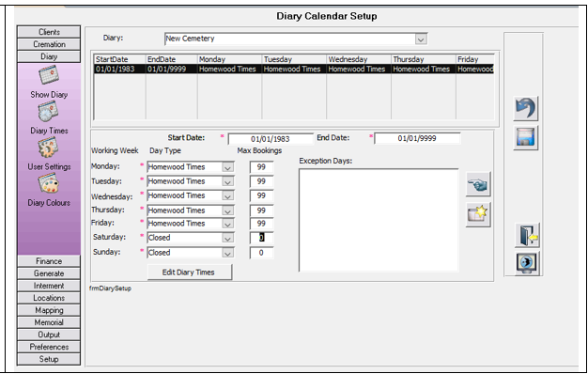The width and height of the screenshot is (588, 374).
Task: Click the Tuesday column header in the grid
Action: pyautogui.click(x=294, y=59)
